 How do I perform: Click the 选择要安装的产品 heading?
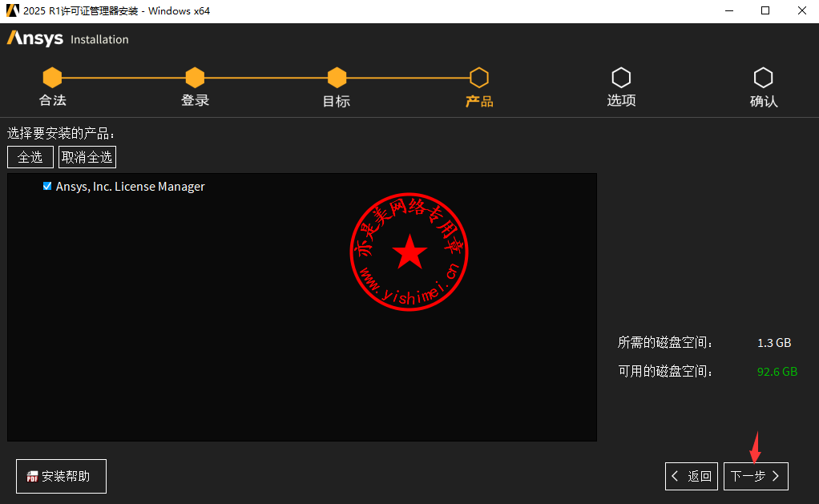61,134
